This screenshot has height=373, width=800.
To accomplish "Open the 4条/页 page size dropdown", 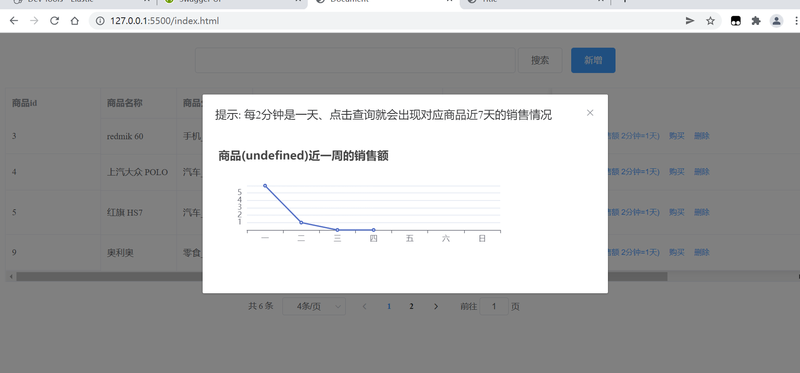I will pos(314,306).
